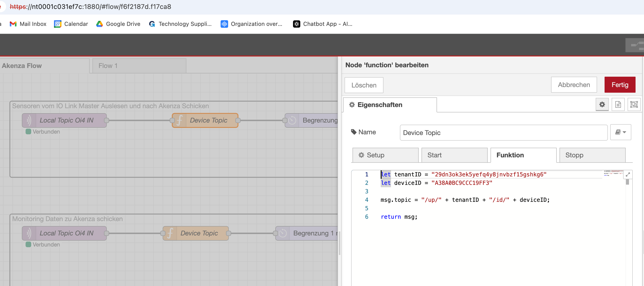This screenshot has width=644, height=286.
Task: Open node appearance settings icon
Action: pos(634,104)
